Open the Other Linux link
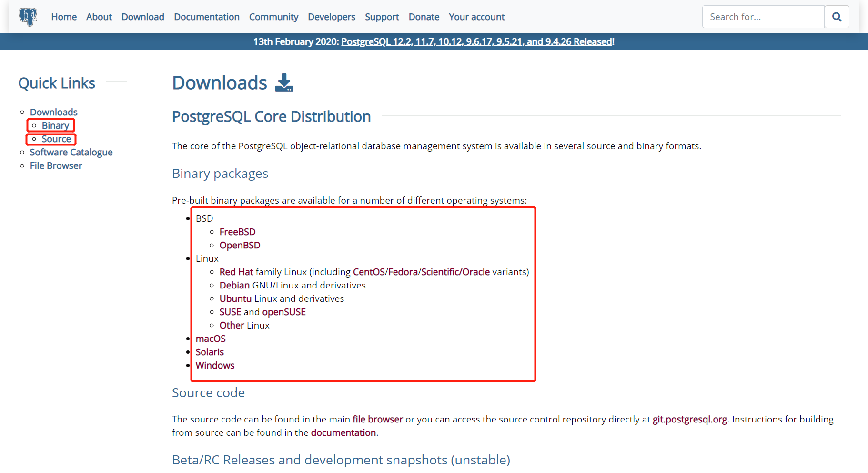The image size is (868, 473). [232, 325]
